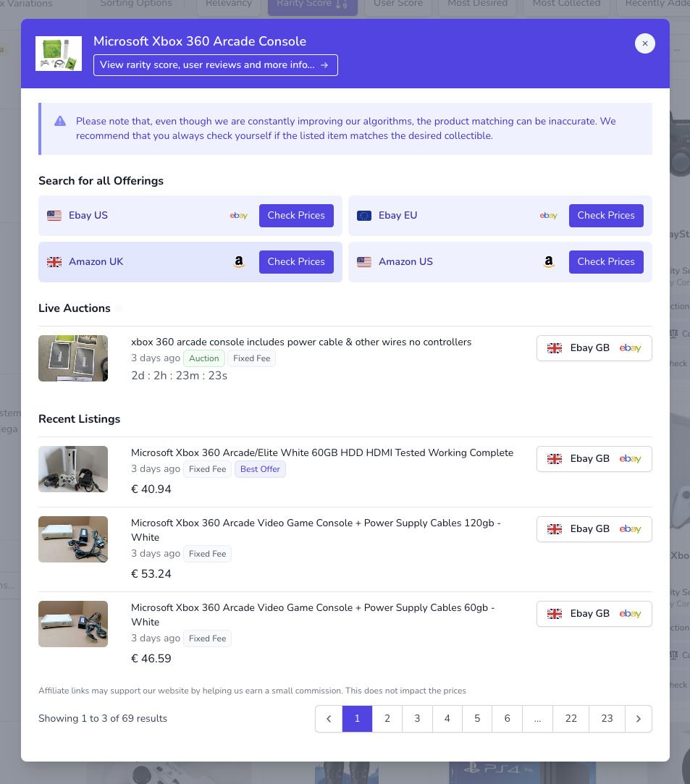The width and height of the screenshot is (690, 784).
Task: Click the EU flag icon beside Ebay EU
Action: point(364,216)
